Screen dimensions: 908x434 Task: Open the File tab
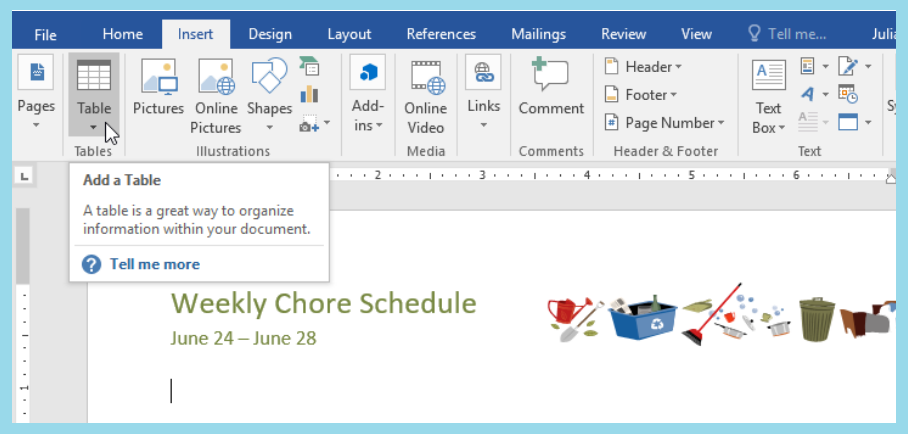tap(45, 35)
